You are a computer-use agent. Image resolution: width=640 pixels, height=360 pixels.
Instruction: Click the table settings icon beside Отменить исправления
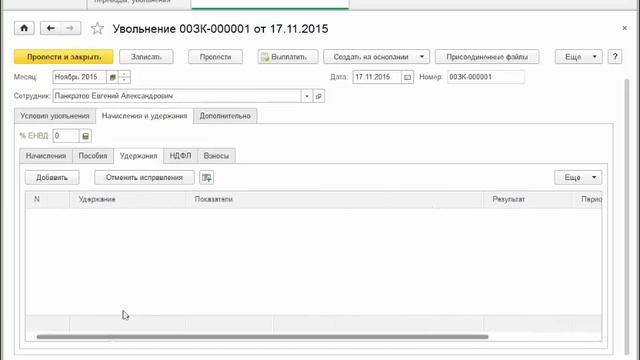pos(207,178)
